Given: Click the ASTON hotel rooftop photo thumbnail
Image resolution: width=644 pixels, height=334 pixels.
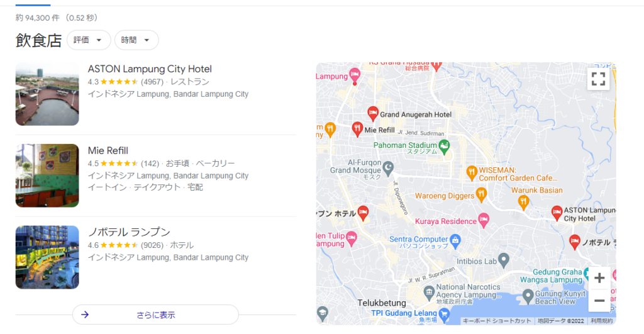Looking at the screenshot, I should pyautogui.click(x=47, y=94).
